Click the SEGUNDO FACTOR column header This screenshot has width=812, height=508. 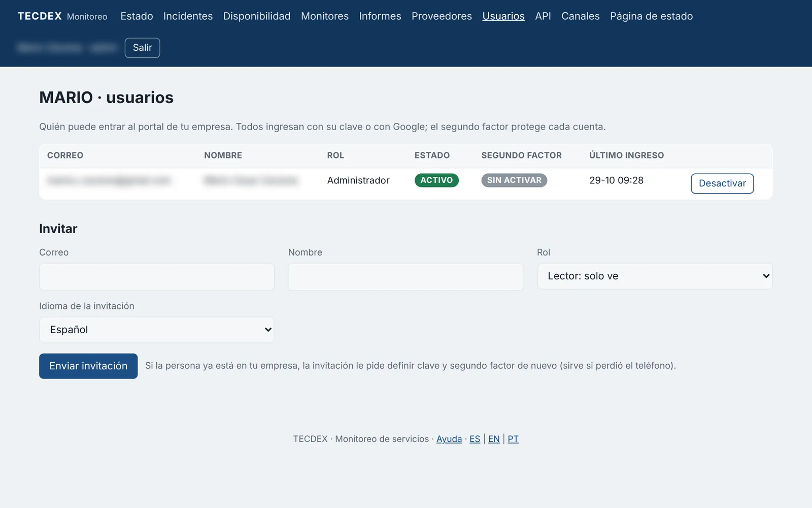click(521, 155)
